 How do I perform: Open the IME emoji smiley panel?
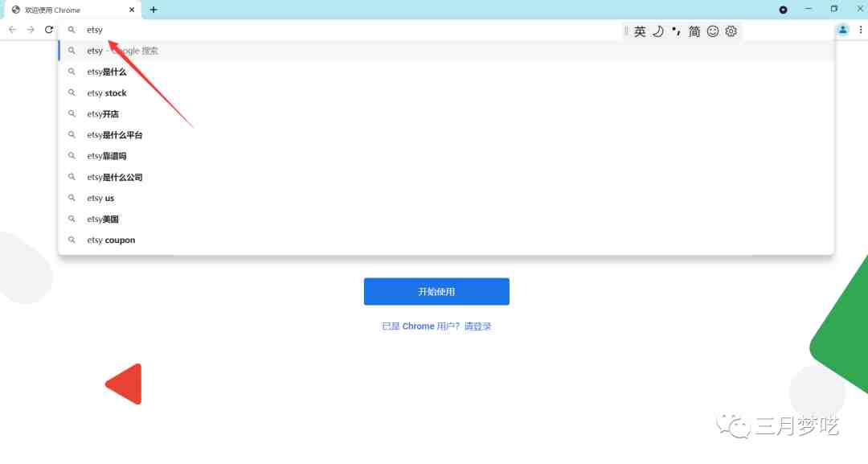(x=713, y=31)
